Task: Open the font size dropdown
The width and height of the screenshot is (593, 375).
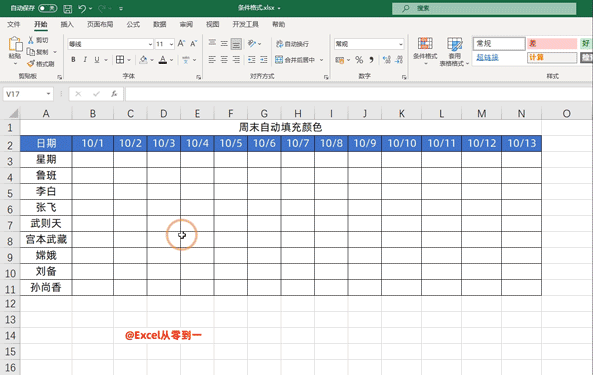Action: tap(171, 44)
